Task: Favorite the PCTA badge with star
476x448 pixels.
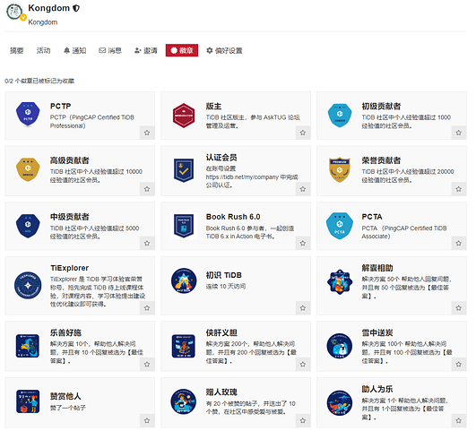Action: [x=459, y=243]
